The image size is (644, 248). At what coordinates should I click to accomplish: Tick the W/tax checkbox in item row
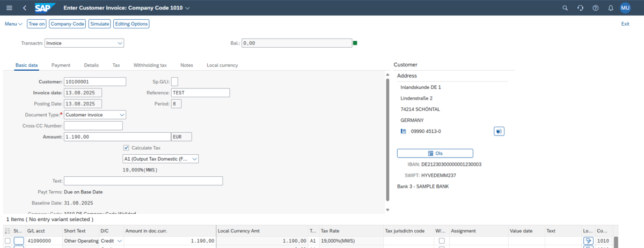(441, 241)
